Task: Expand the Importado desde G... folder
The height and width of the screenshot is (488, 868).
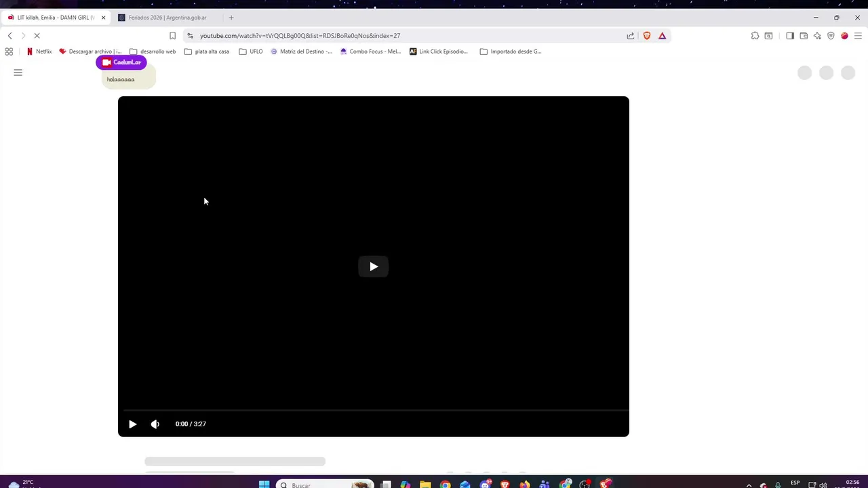Action: (x=511, y=52)
